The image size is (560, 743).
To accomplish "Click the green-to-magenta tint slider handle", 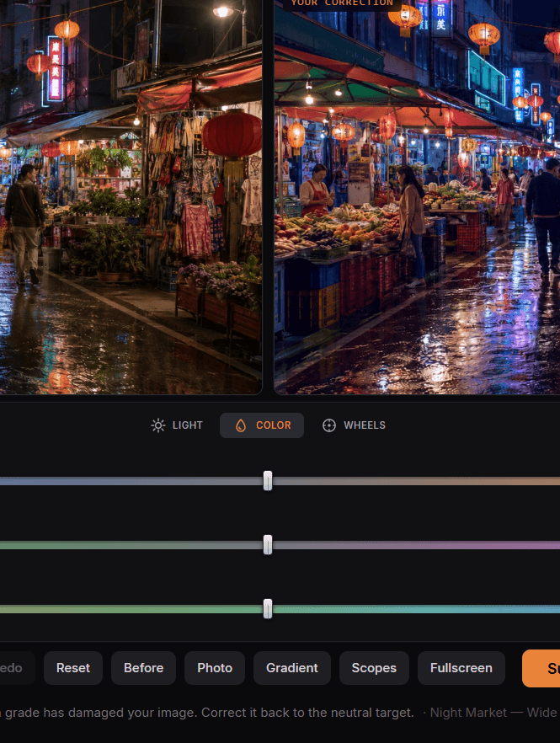I will pos(268,544).
